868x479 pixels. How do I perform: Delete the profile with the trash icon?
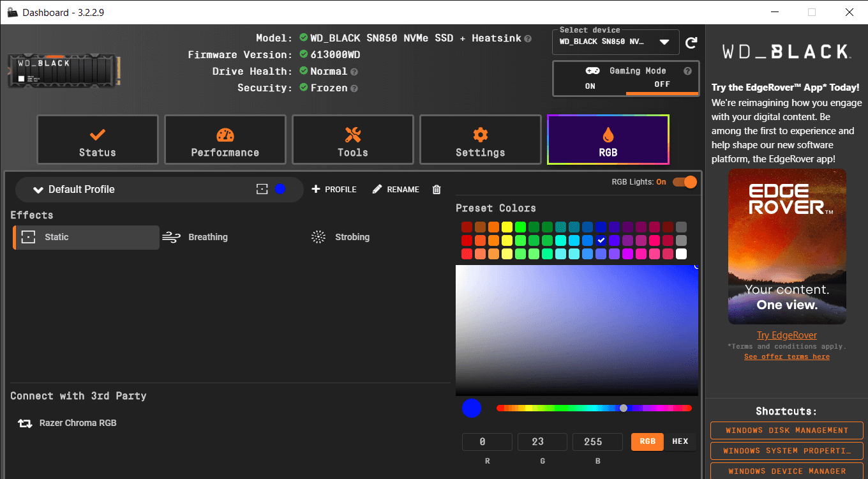(x=437, y=190)
